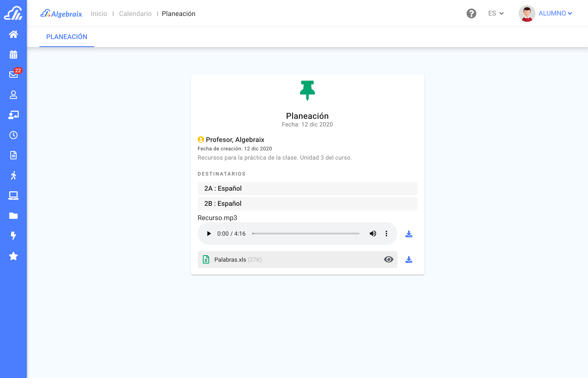The height and width of the screenshot is (378, 588).
Task: Mute the audio player volume
Action: (x=373, y=234)
